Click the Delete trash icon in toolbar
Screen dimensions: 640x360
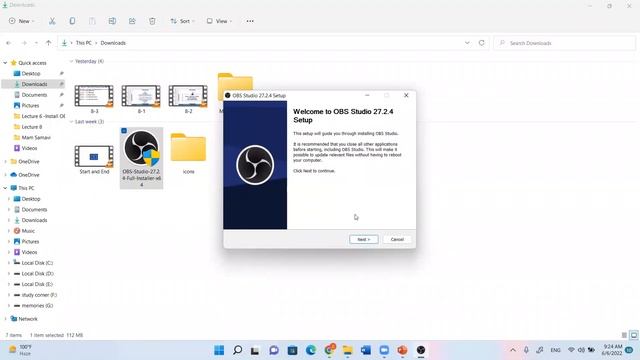click(152, 21)
